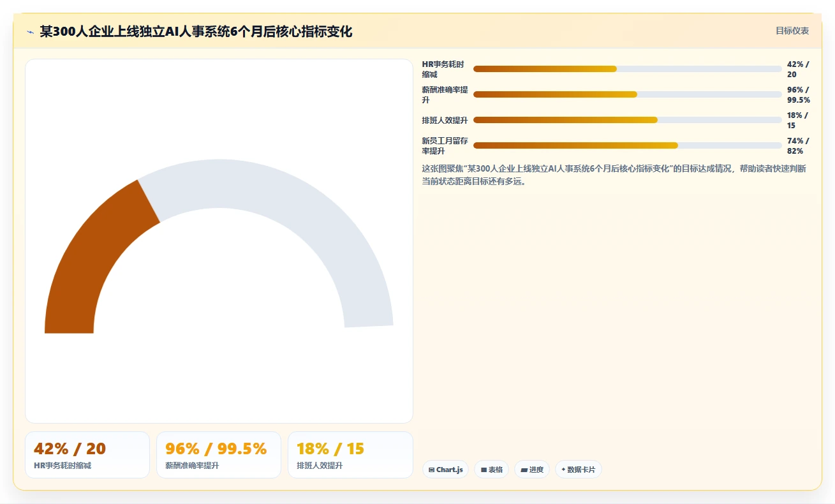
Task: Click the 18% / 15 value beside progress bar
Action: click(798, 120)
